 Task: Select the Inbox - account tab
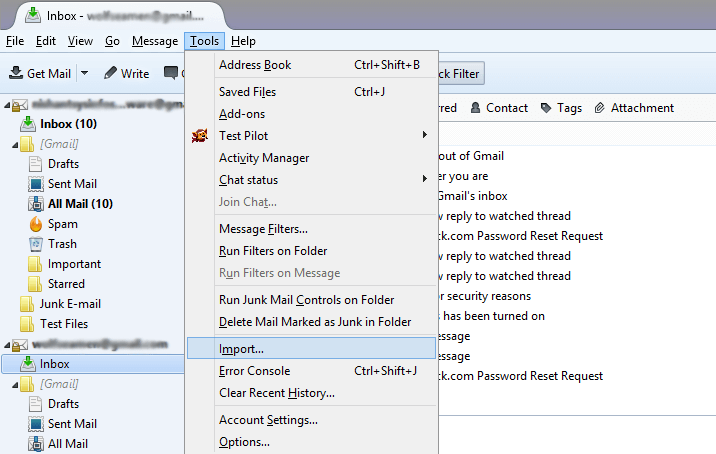tap(119, 16)
